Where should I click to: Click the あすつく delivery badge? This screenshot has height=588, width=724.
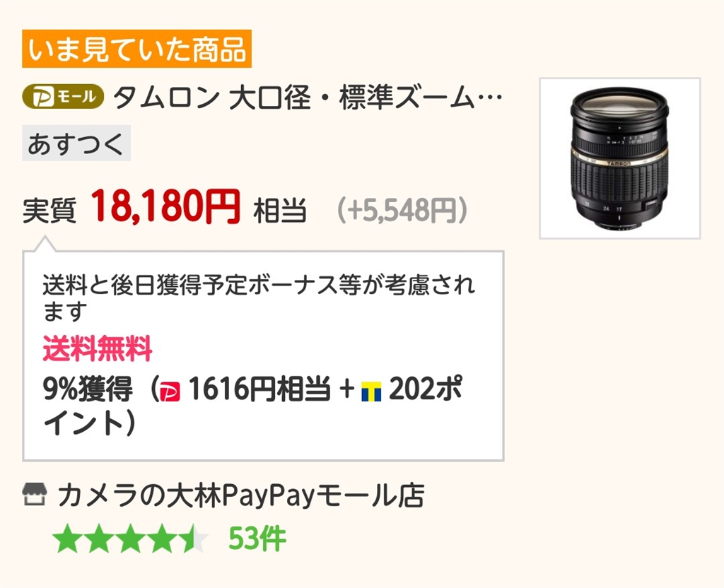76,143
